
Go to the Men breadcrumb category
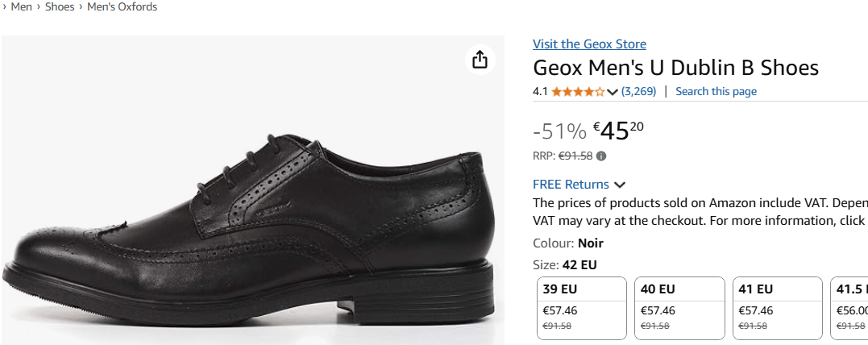point(22,7)
